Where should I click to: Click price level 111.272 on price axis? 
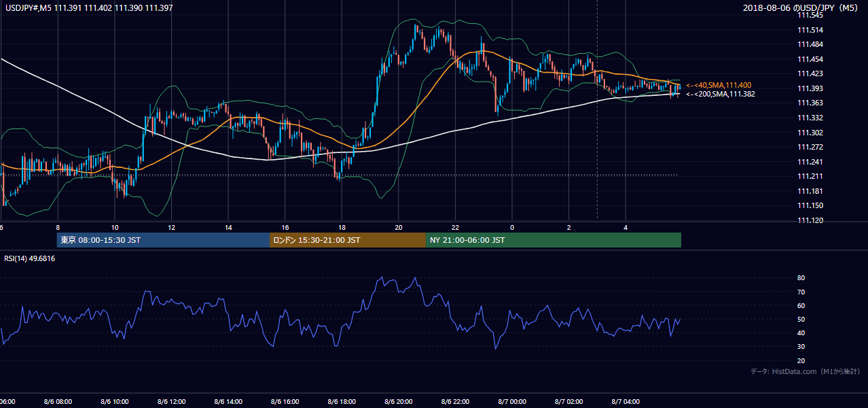(810, 147)
